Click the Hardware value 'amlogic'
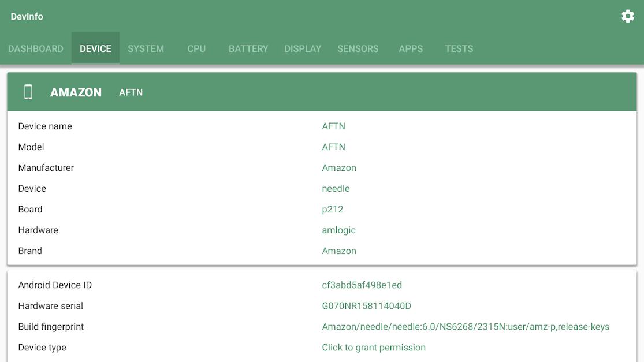This screenshot has width=644, height=362. 339,230
